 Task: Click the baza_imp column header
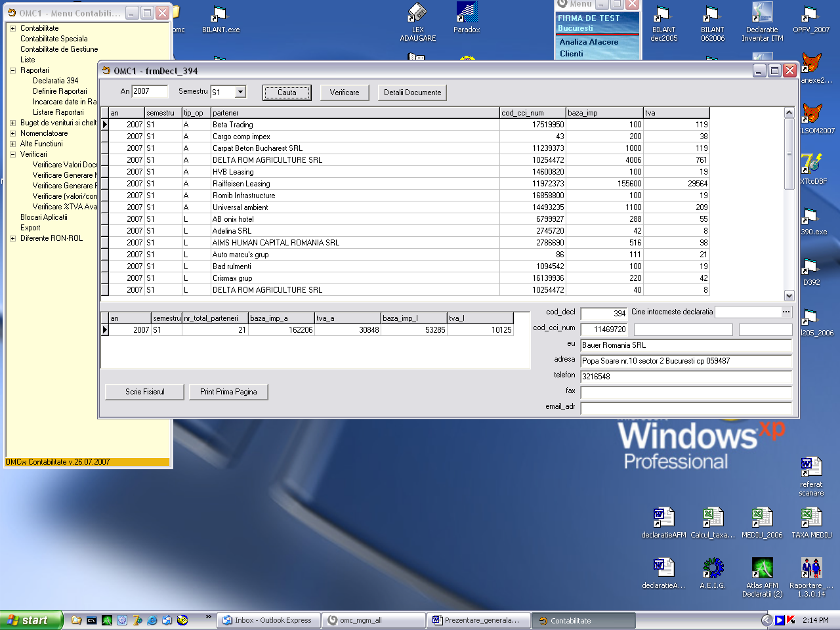point(604,113)
